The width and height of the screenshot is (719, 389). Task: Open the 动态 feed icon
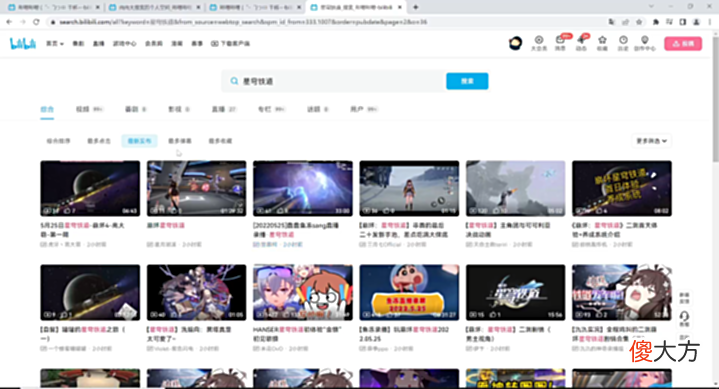(x=581, y=43)
